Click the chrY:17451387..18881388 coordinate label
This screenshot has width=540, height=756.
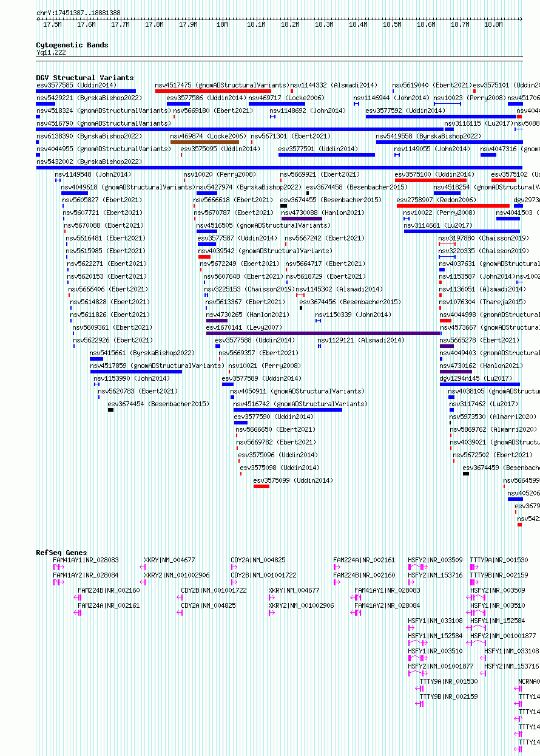click(78, 13)
